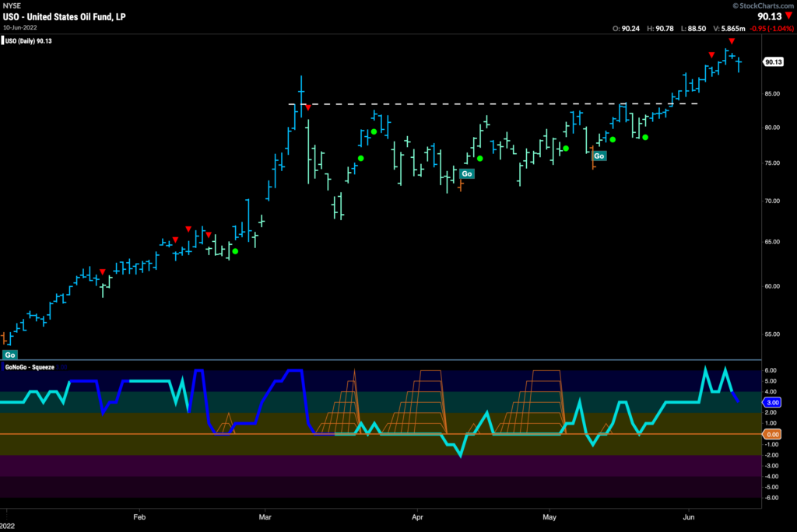Click the white dashed resistance line
797x532 pixels.
(x=493, y=104)
